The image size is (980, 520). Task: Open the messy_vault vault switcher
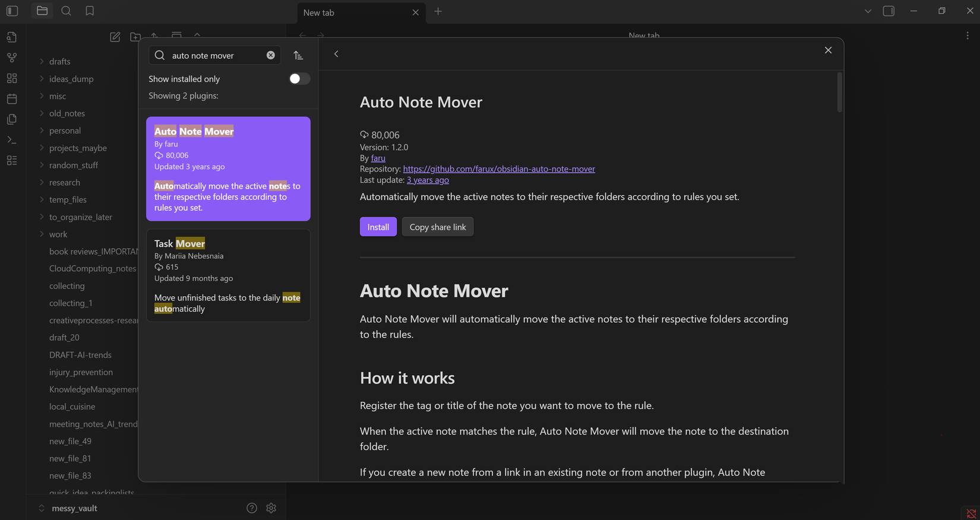[x=74, y=508]
